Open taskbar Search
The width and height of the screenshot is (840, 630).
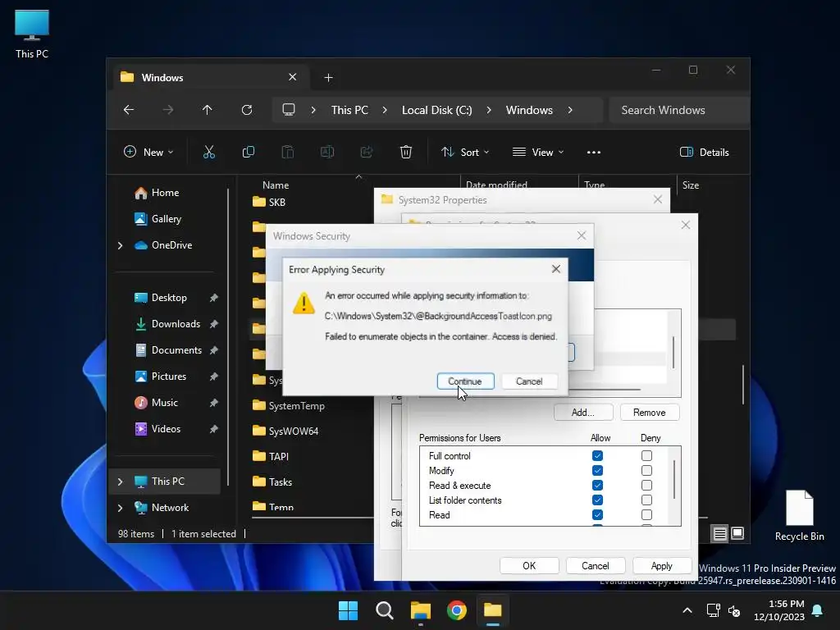(x=384, y=610)
